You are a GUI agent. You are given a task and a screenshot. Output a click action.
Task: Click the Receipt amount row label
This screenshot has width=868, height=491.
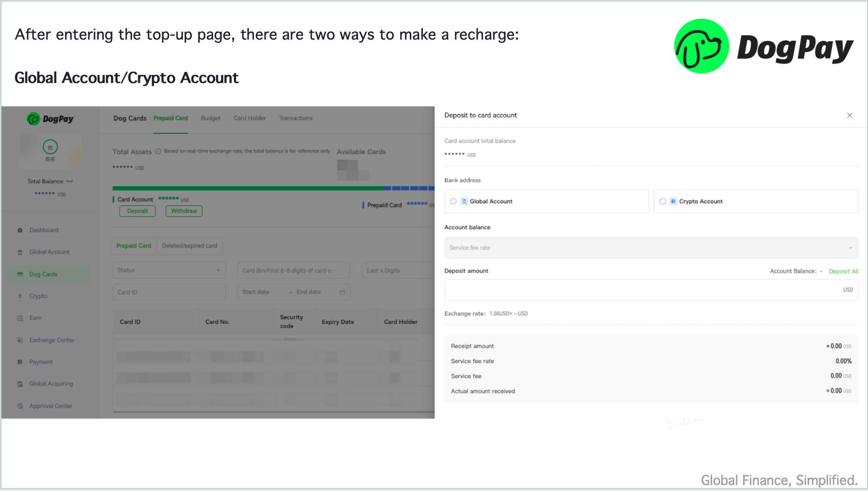472,346
